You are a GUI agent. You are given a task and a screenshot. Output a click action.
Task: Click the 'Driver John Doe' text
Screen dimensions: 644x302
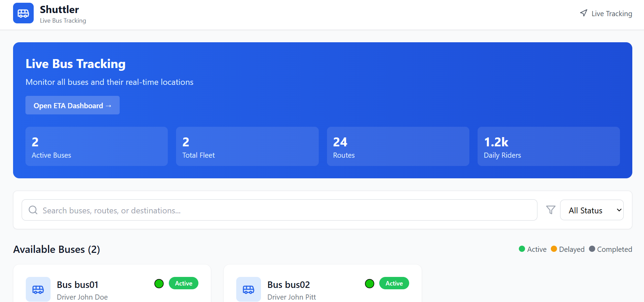point(82,297)
